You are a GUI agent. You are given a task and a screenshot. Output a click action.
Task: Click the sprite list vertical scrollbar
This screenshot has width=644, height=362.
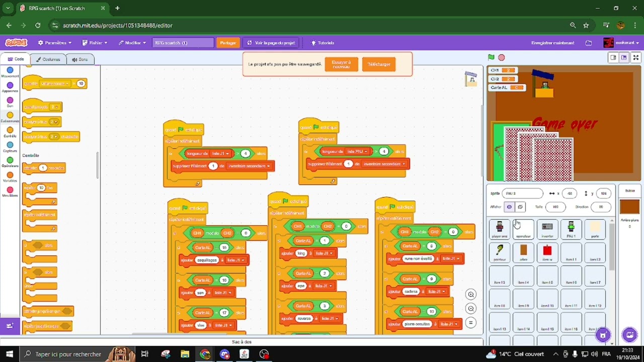pyautogui.click(x=612, y=246)
